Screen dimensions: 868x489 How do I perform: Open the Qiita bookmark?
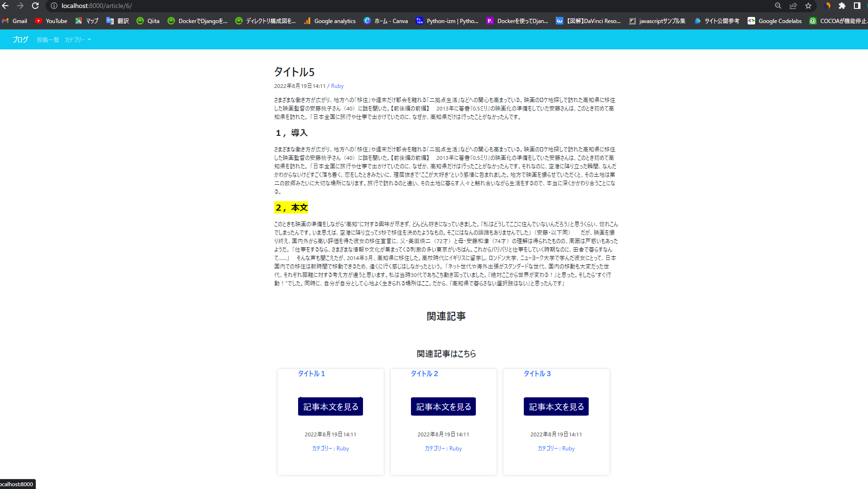pos(148,21)
